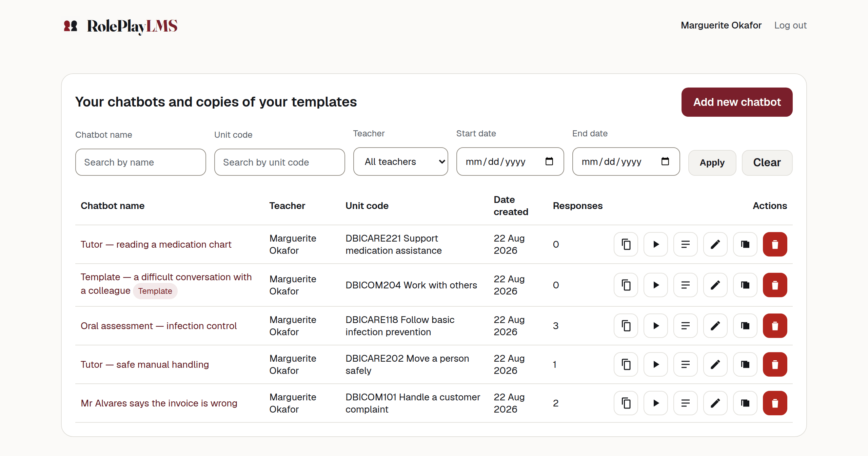Open folder icon for medication chart tutor

[x=745, y=244]
